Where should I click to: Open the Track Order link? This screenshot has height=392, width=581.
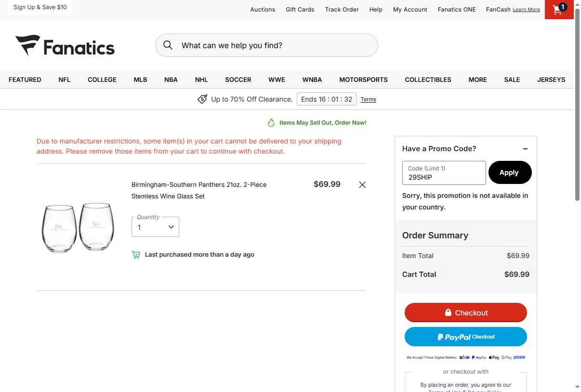342,10
